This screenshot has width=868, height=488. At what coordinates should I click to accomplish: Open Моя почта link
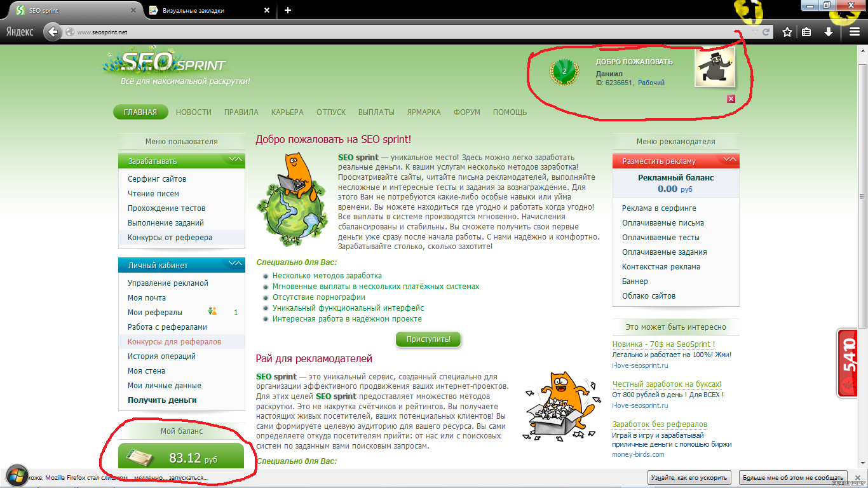147,298
